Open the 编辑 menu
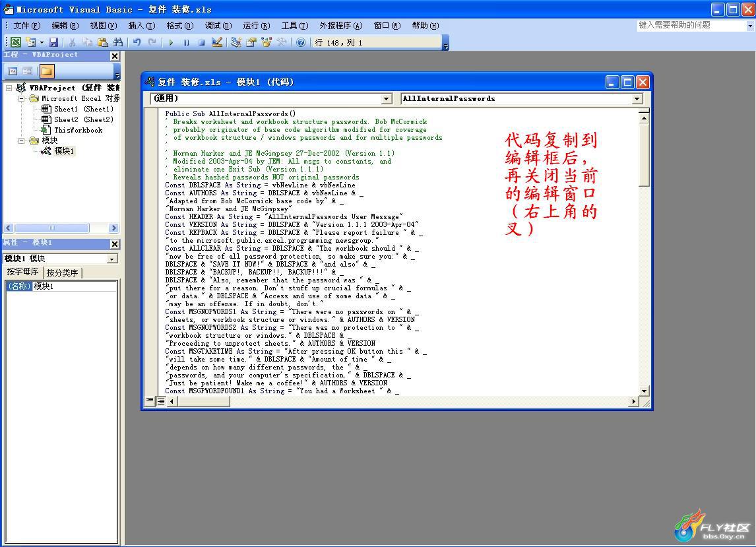Screen dimensions: 756x547 [65, 26]
